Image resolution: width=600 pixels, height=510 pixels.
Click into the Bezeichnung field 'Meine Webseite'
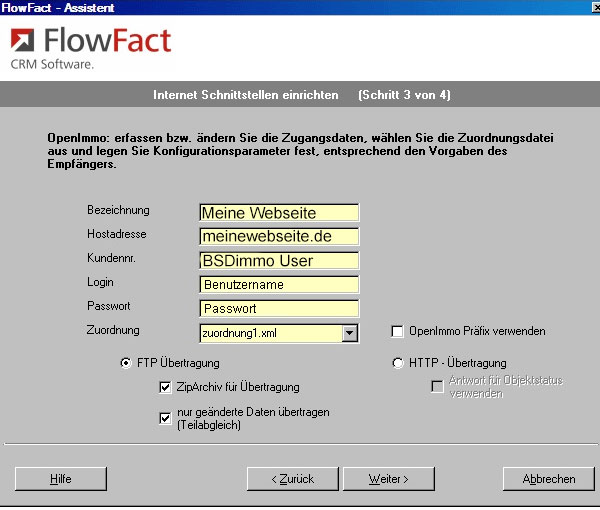(x=279, y=213)
